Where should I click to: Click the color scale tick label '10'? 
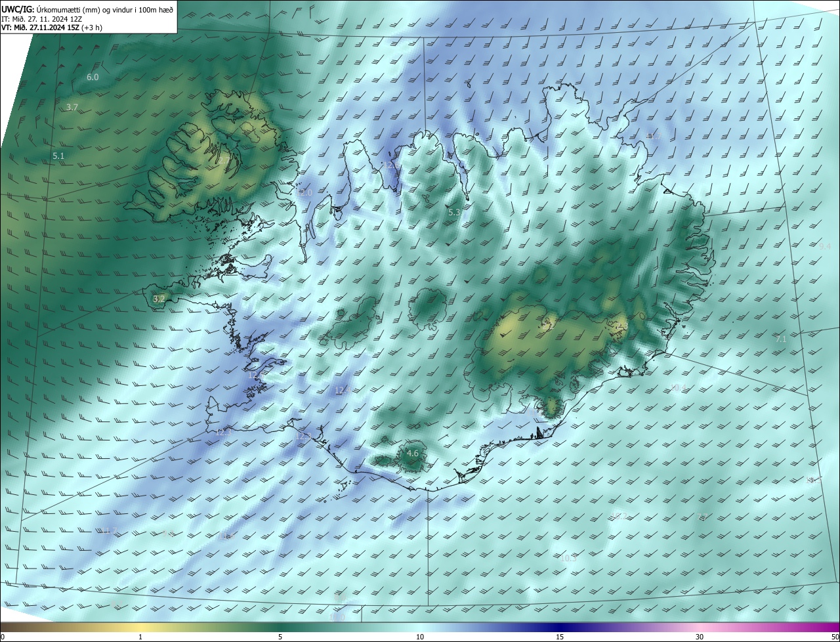420,637
